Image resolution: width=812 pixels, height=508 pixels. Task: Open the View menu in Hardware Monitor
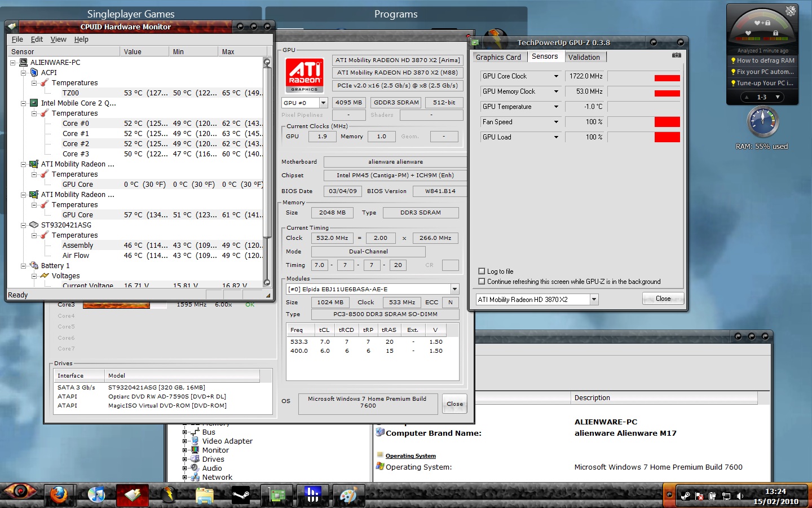[x=58, y=40]
